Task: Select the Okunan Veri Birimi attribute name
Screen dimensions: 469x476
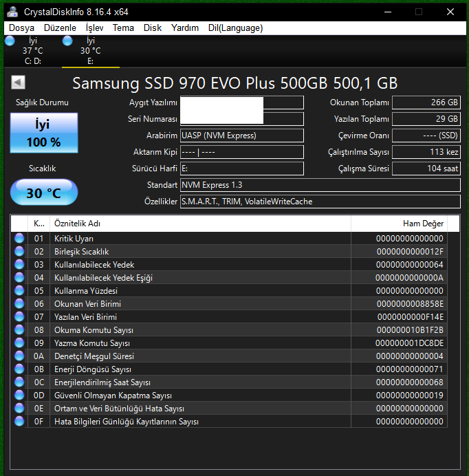Action: point(87,304)
